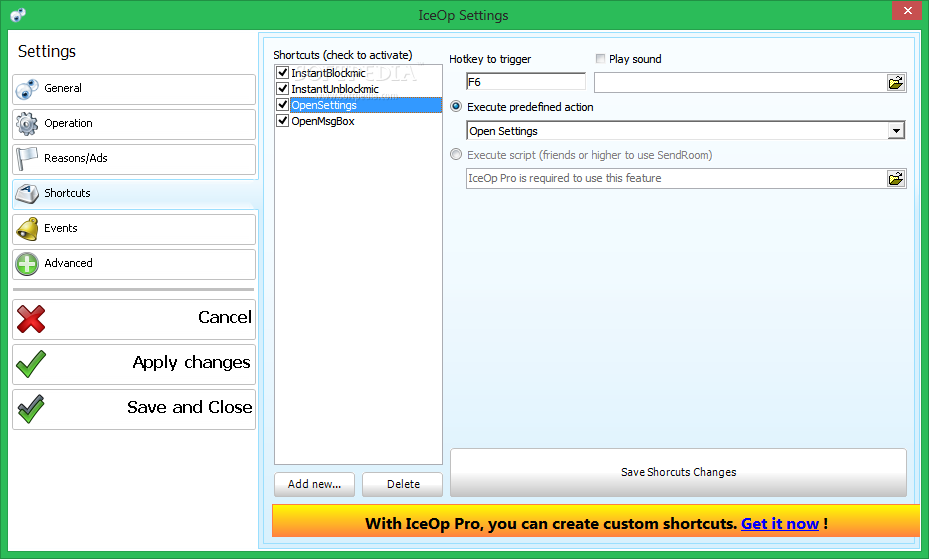Expand the Open Settings action dropdown arrow

896,131
